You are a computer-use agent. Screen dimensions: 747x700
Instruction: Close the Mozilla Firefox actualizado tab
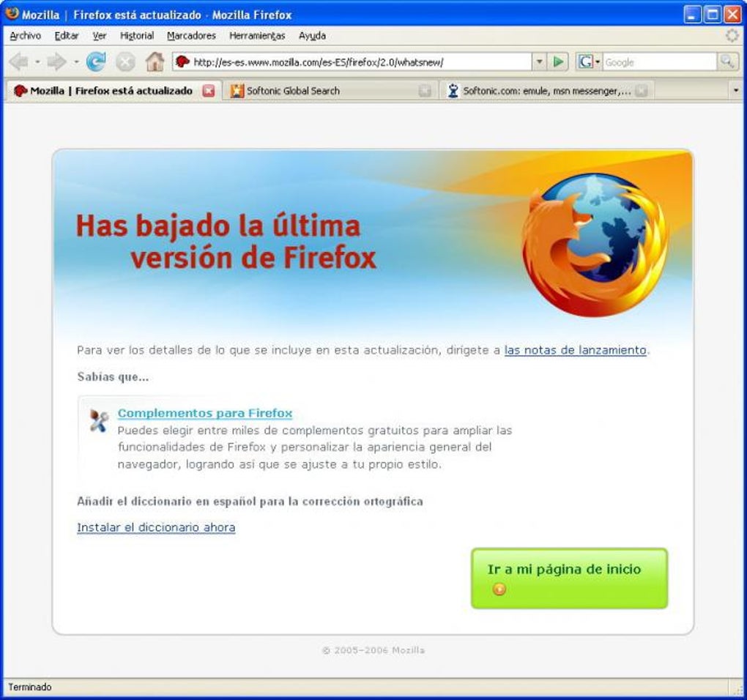tap(208, 91)
